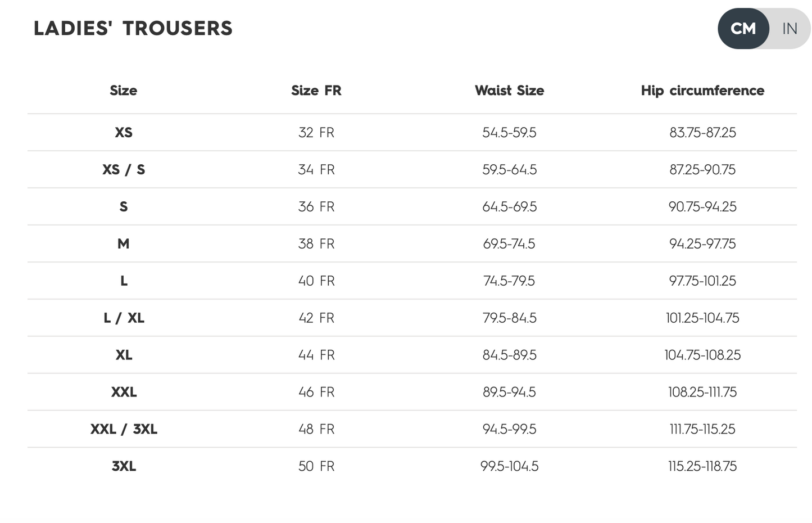Select the XS / S size label
Screen dimensions: 812x523
tap(124, 170)
